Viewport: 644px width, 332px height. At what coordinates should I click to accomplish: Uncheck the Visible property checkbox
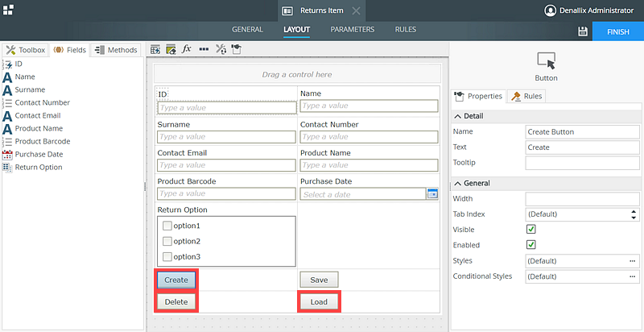pyautogui.click(x=531, y=230)
